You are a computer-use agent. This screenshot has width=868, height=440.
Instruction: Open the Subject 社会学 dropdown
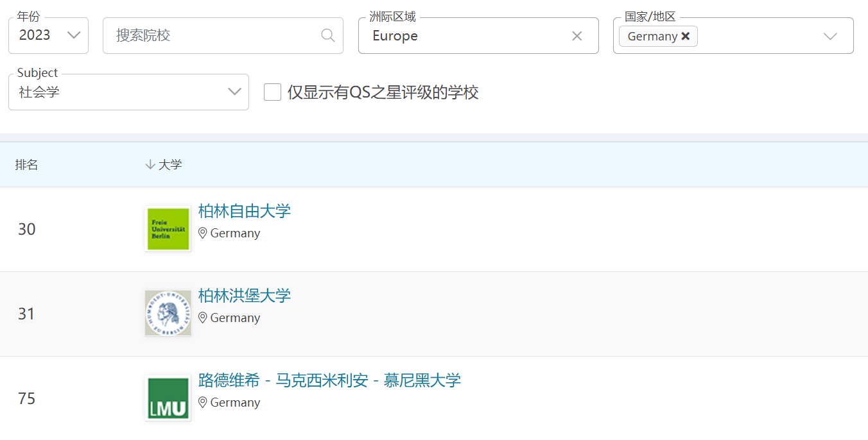point(128,92)
